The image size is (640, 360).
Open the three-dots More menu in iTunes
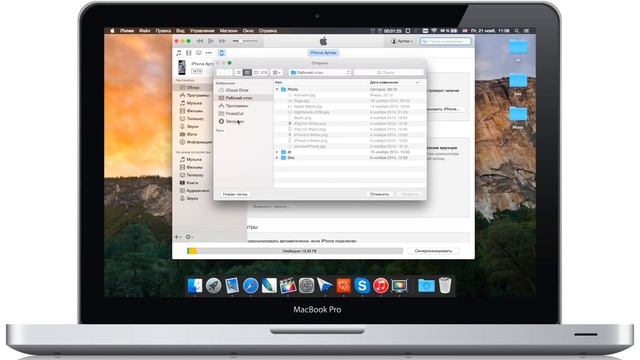(209, 53)
